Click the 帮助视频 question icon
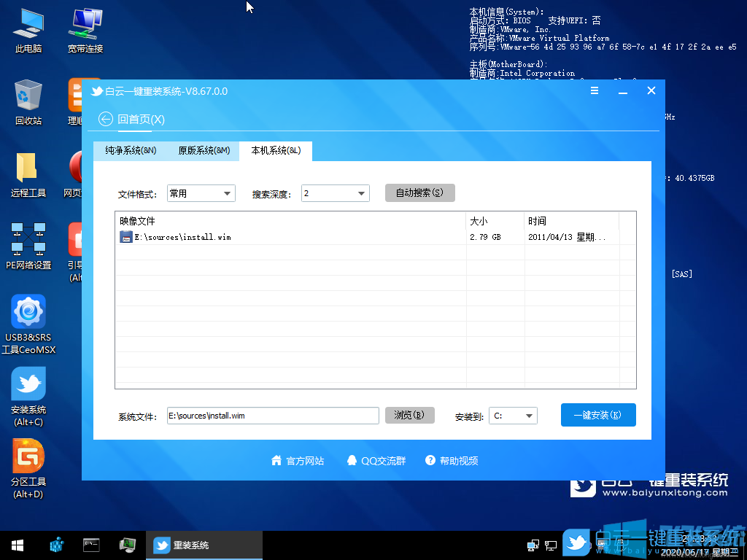Image resolution: width=747 pixels, height=560 pixels. (430, 460)
